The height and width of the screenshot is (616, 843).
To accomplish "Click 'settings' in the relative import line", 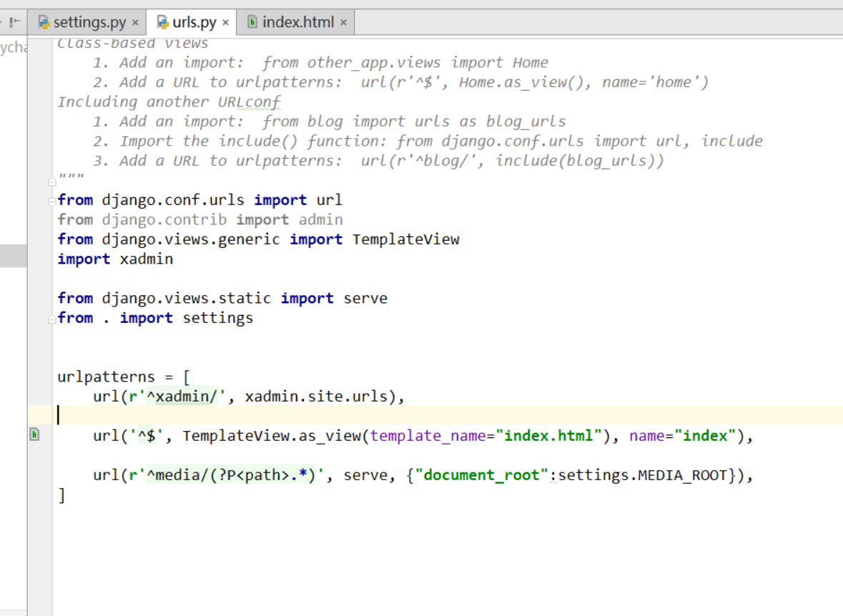I will coord(218,318).
